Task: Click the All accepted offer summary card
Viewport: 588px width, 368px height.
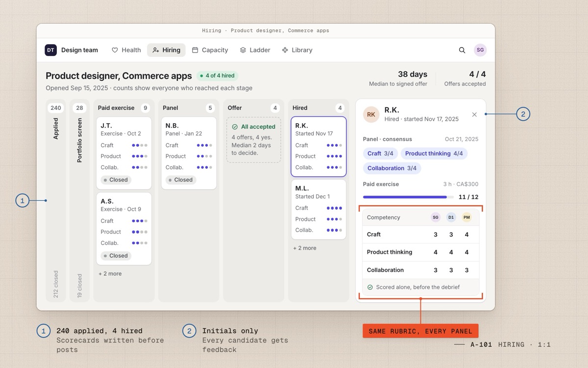Action: tap(254, 139)
